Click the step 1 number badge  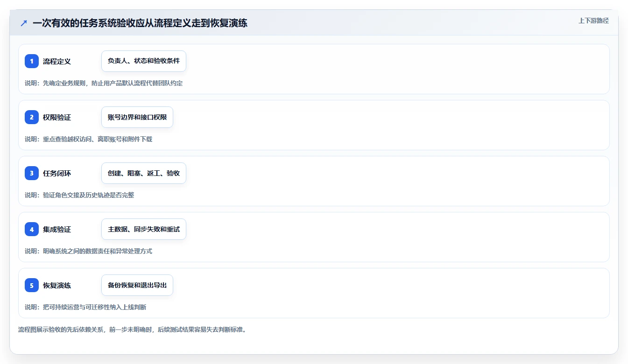point(32,61)
